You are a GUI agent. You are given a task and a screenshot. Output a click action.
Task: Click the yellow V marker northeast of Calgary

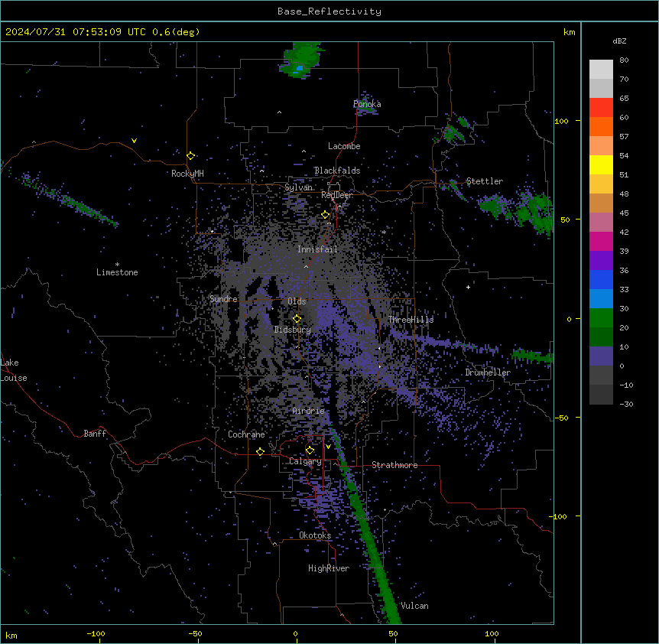[x=328, y=447]
